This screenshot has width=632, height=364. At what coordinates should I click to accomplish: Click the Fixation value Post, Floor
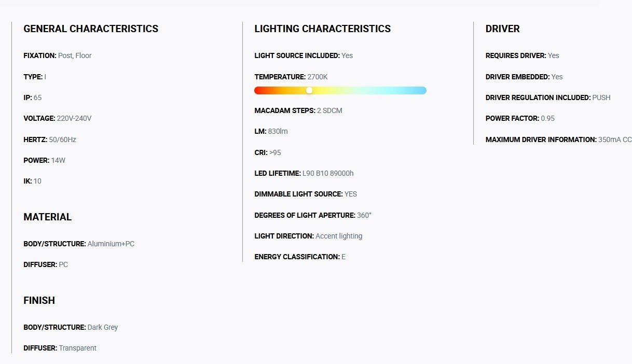point(75,55)
